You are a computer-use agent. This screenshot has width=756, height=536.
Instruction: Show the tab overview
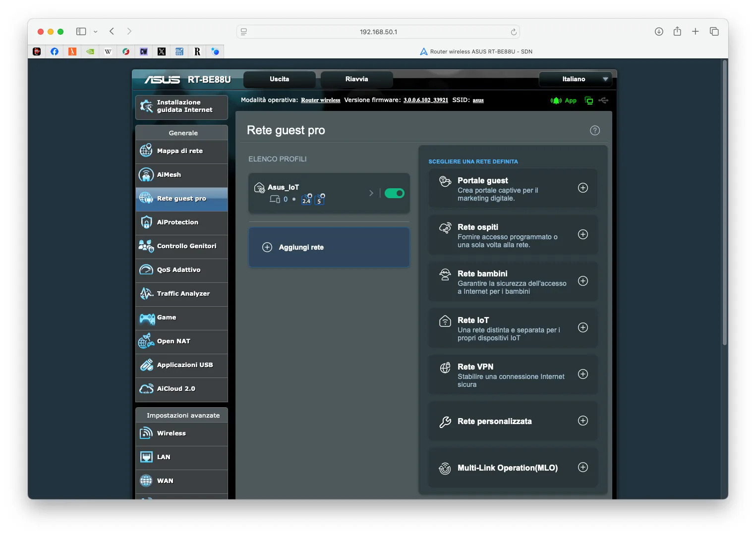(x=714, y=32)
